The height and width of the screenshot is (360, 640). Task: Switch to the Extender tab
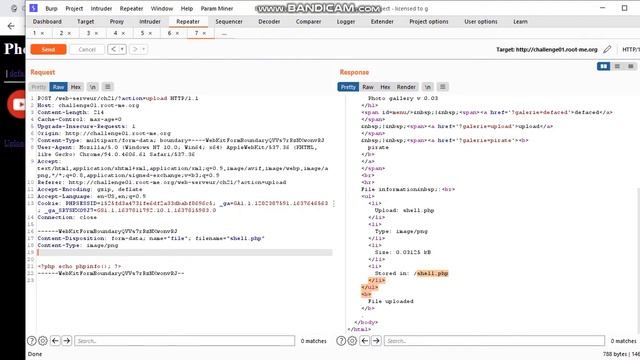tap(382, 21)
